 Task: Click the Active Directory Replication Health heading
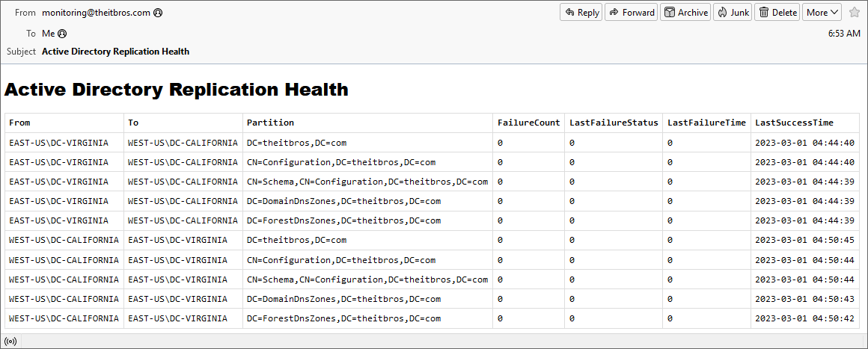(x=177, y=90)
